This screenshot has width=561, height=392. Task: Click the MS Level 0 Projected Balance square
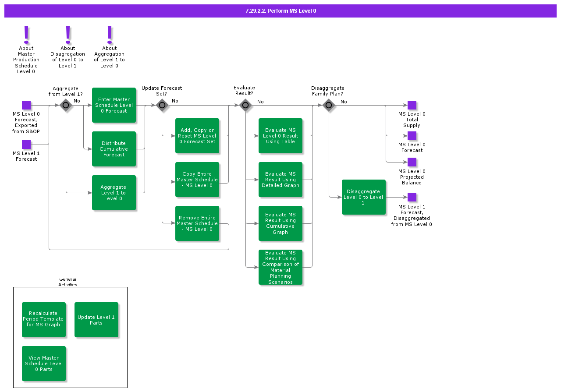(x=412, y=162)
